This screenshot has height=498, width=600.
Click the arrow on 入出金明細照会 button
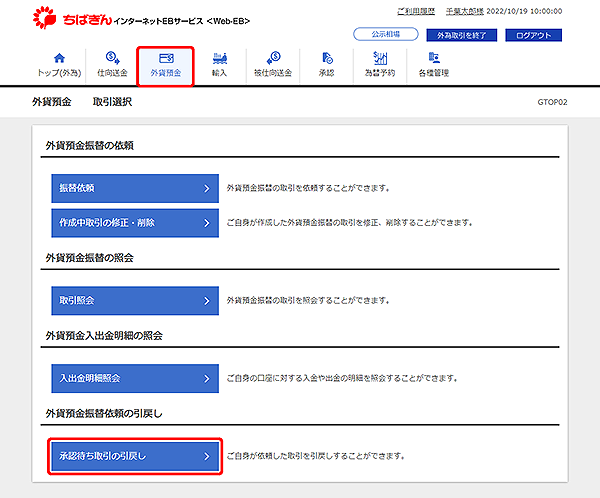tap(207, 379)
